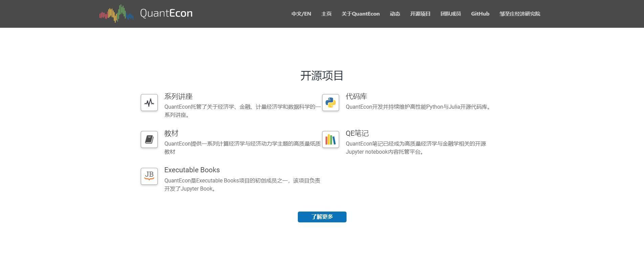Open the 动态 navigation item
644x264 pixels.
(395, 14)
